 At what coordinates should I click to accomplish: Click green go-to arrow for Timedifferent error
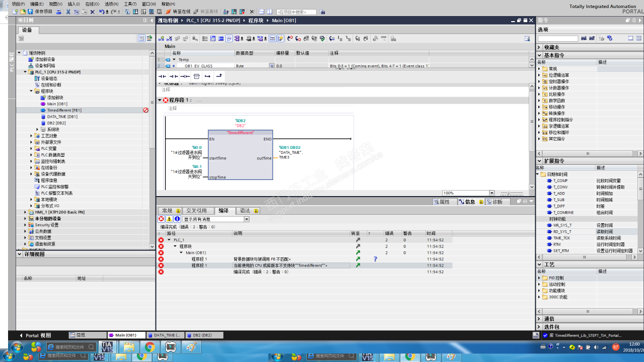click(358, 265)
